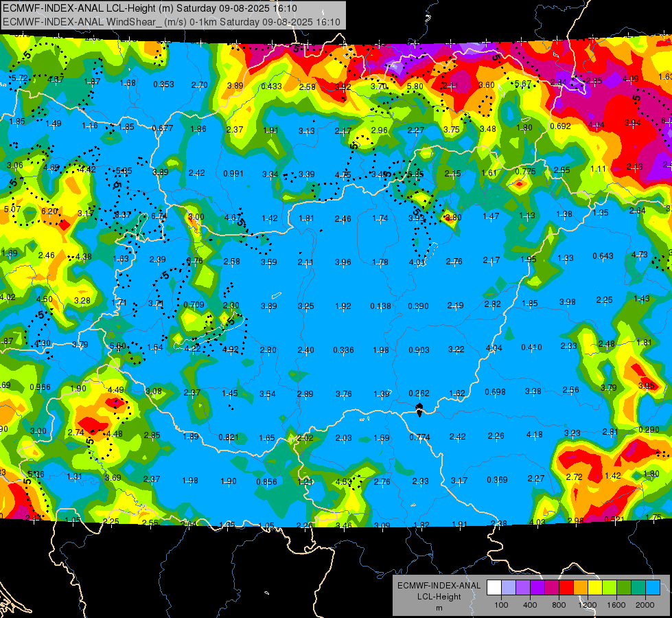Image resolution: width=672 pixels, height=618 pixels.
Task: Click the black location marker on the border
Action: [419, 409]
